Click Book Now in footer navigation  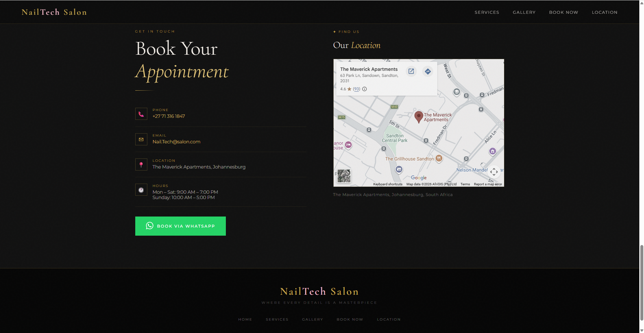point(350,319)
